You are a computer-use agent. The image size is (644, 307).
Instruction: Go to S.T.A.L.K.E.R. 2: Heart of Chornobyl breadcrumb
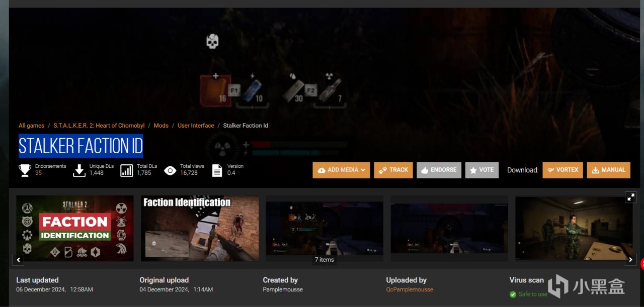click(x=99, y=126)
